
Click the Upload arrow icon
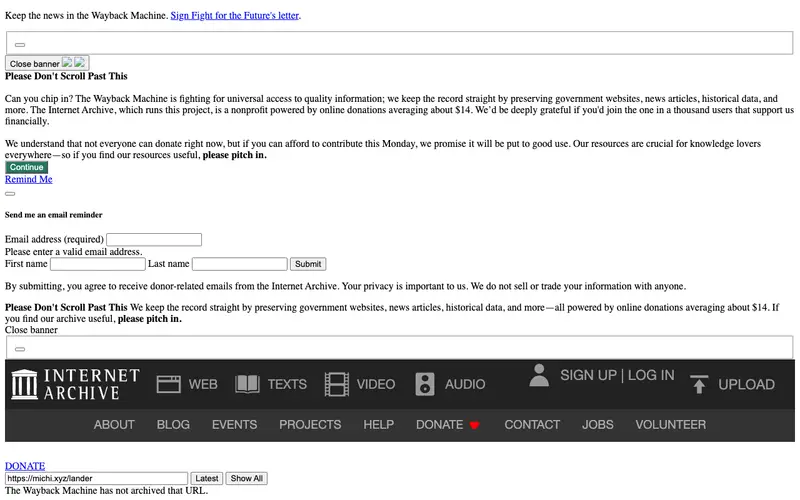(699, 384)
